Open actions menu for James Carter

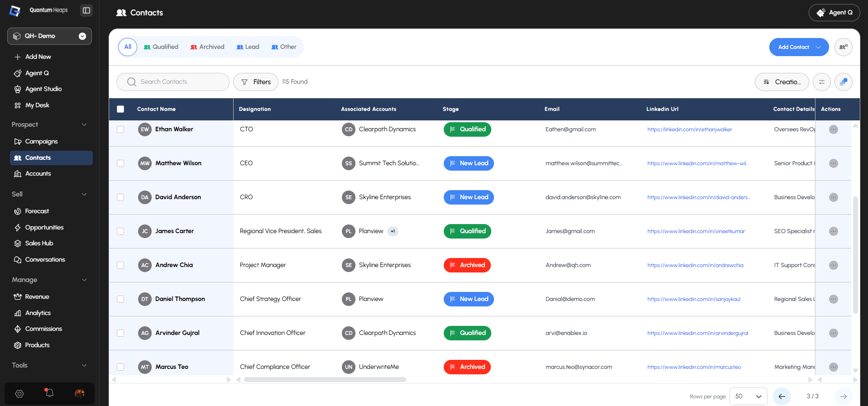tap(834, 231)
